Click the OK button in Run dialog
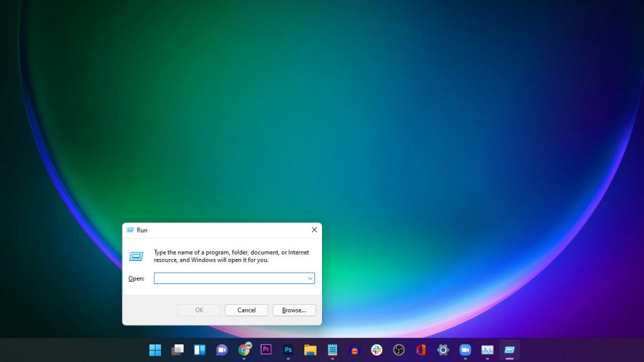Image resolution: width=644 pixels, height=362 pixels. pyautogui.click(x=199, y=310)
